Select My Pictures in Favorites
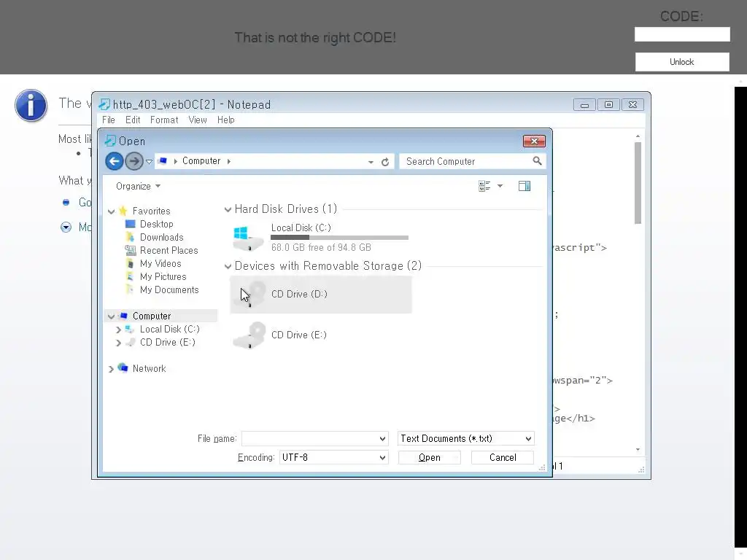The height and width of the screenshot is (560, 747). pyautogui.click(x=163, y=276)
